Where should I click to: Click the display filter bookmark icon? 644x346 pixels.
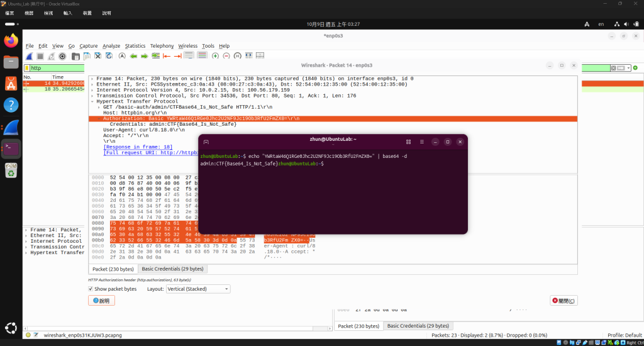(x=27, y=68)
